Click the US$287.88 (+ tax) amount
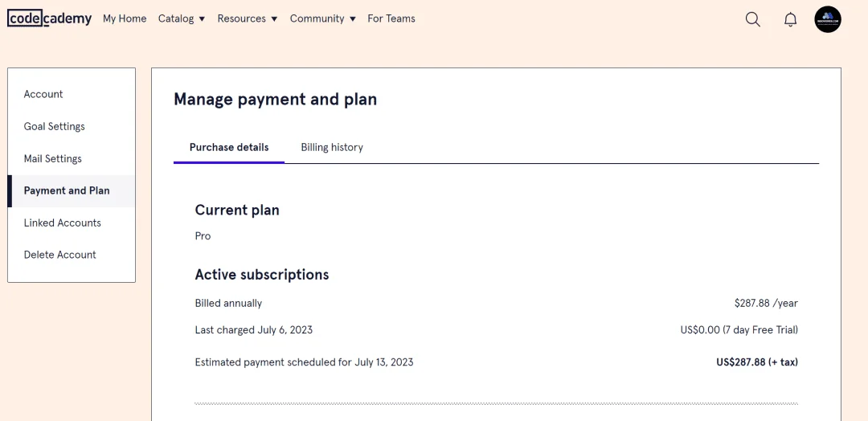The height and width of the screenshot is (421, 868). click(757, 362)
